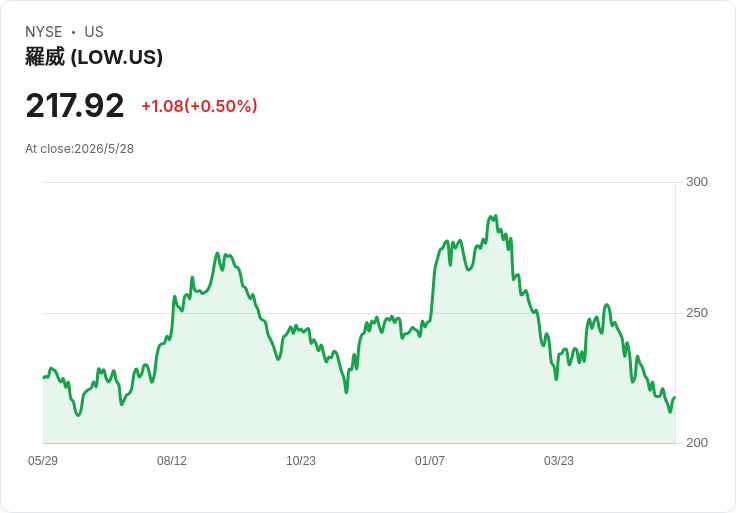This screenshot has height=513, width=736.
Task: Click the sharp dip bottom between 10/23 and 01/07
Action: [346, 392]
